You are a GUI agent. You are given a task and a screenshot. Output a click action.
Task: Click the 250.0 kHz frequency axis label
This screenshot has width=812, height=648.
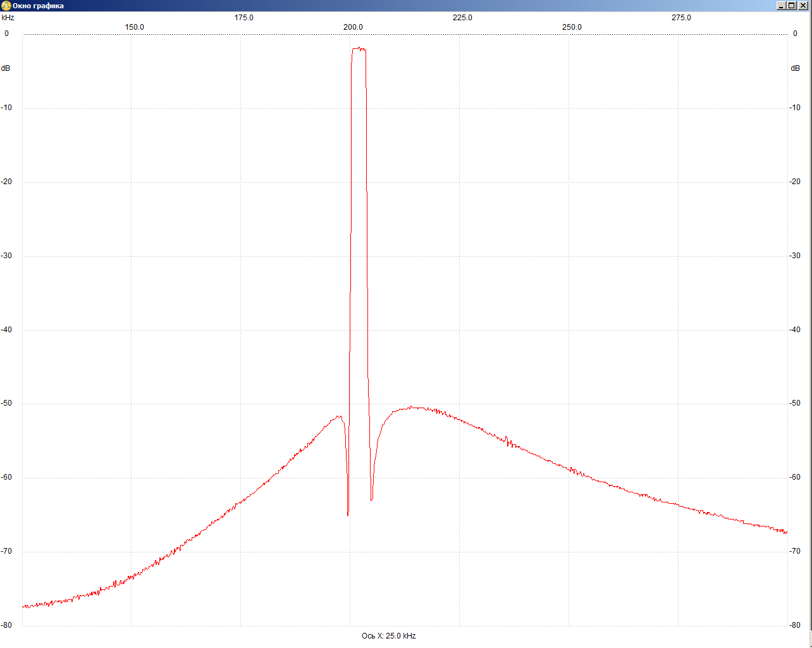point(572,27)
